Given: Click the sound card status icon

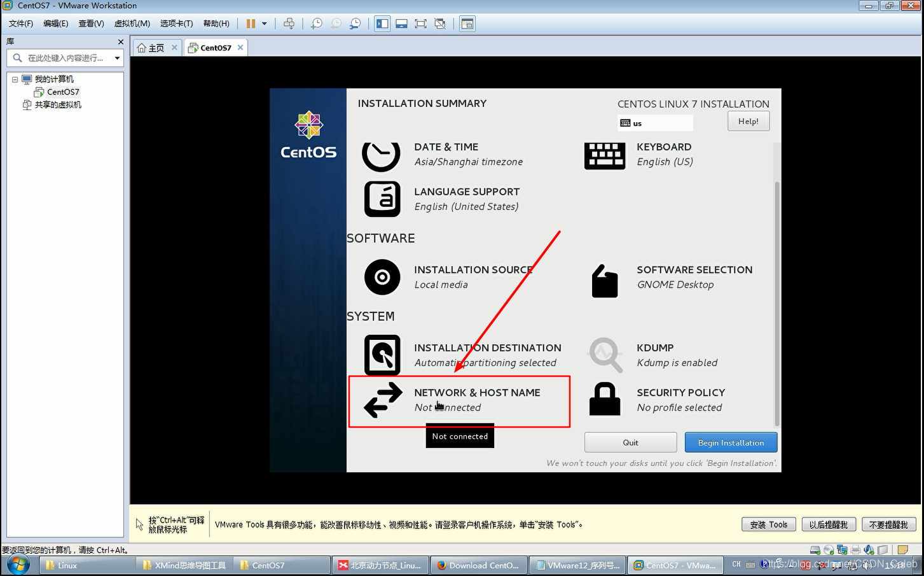Looking at the screenshot, I should pos(869,550).
